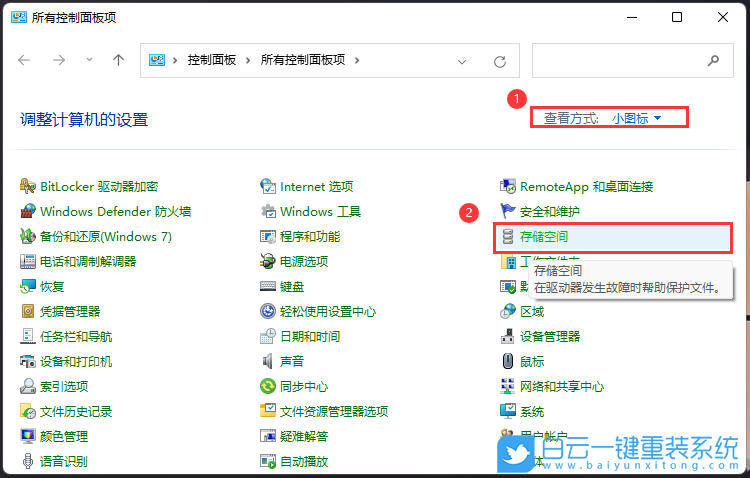Viewport: 750px width, 478px height.
Task: Go up one level with up arrow
Action: click(x=118, y=60)
